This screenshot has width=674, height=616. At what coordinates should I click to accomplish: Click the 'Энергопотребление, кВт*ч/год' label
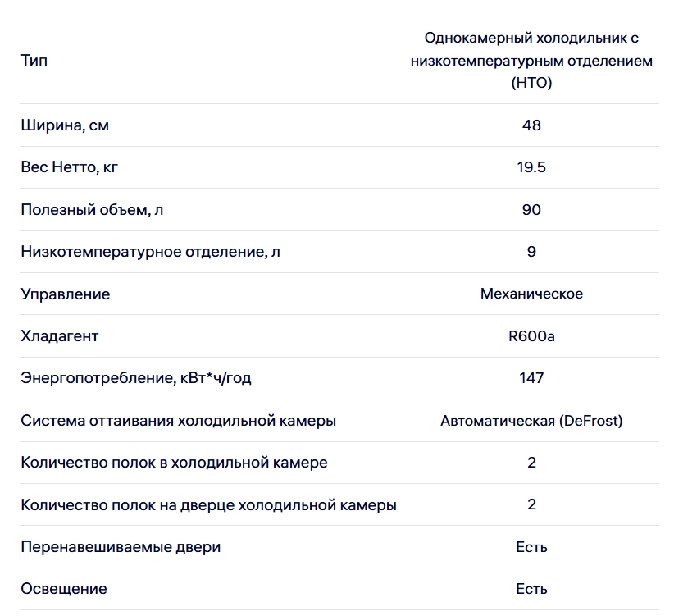[136, 378]
